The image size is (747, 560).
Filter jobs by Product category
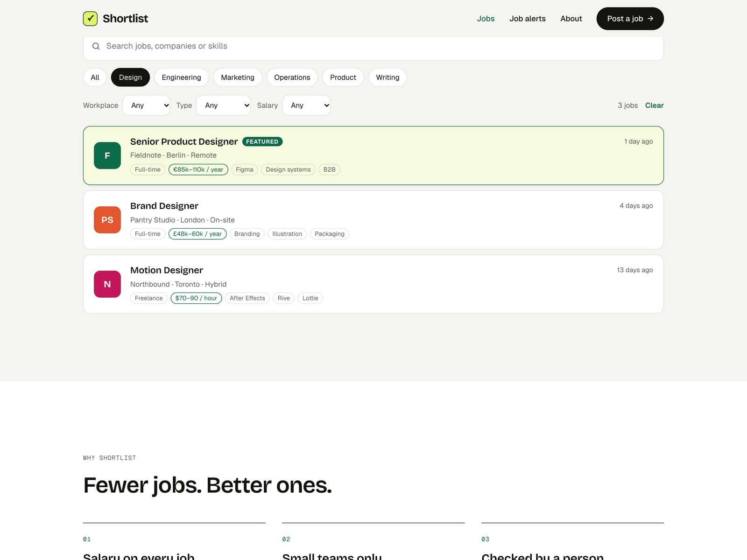coord(343,77)
